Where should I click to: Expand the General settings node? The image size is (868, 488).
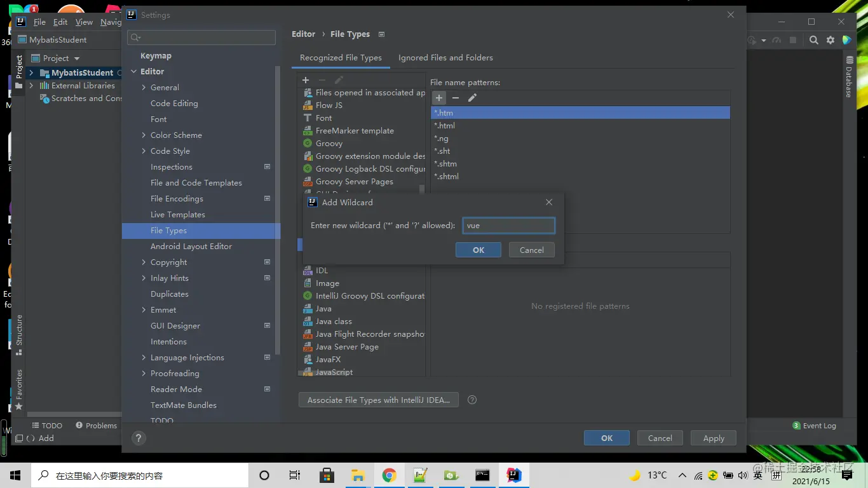144,88
